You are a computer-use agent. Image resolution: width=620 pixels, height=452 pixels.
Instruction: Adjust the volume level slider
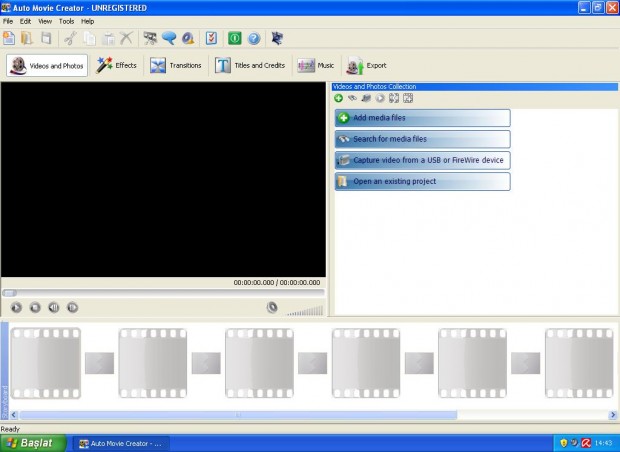(x=305, y=310)
